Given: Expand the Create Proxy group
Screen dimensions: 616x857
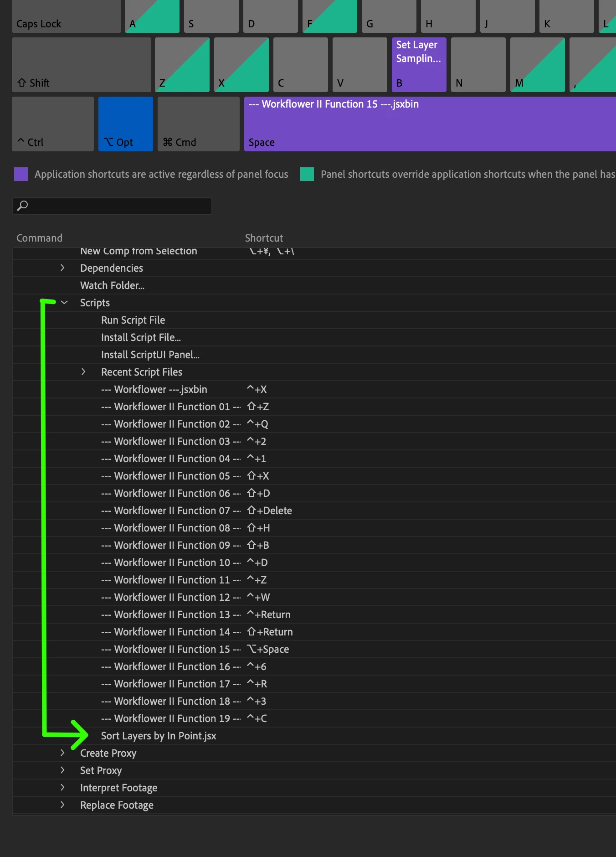Looking at the screenshot, I should click(62, 753).
